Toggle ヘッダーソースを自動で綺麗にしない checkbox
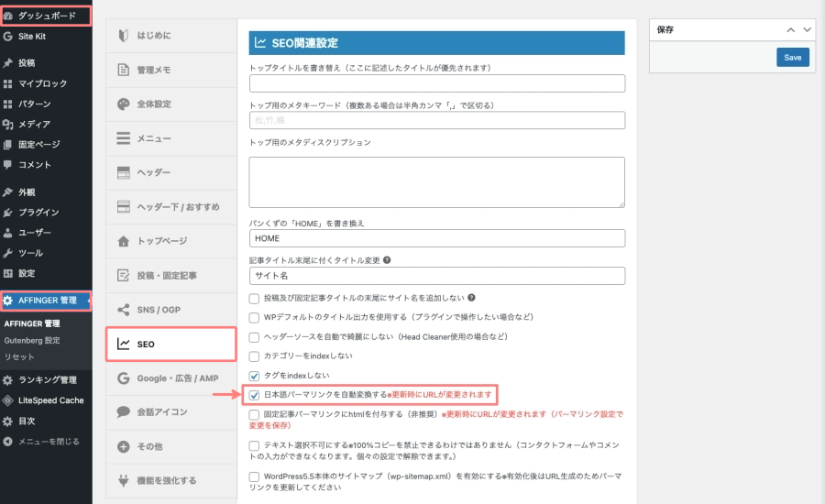 [254, 337]
